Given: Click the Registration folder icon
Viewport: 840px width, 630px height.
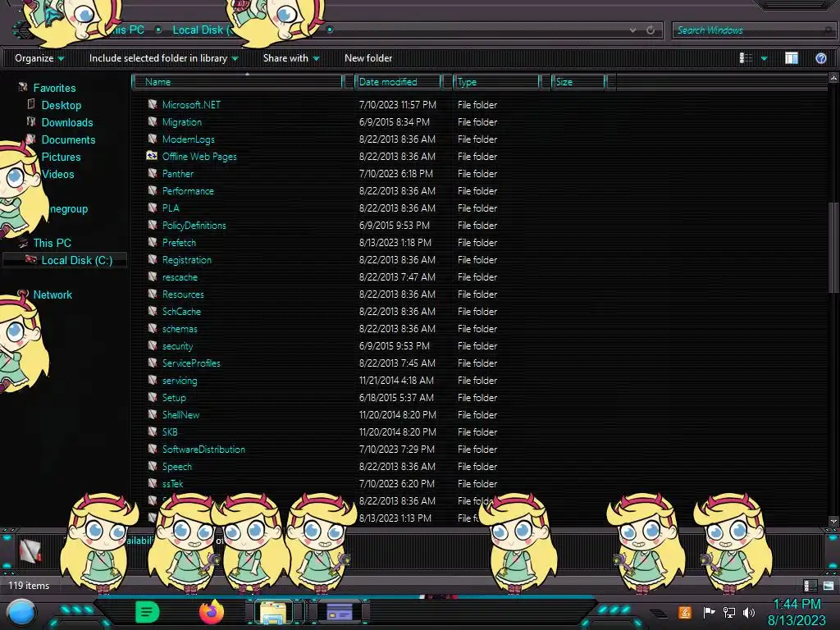Looking at the screenshot, I should 152,259.
